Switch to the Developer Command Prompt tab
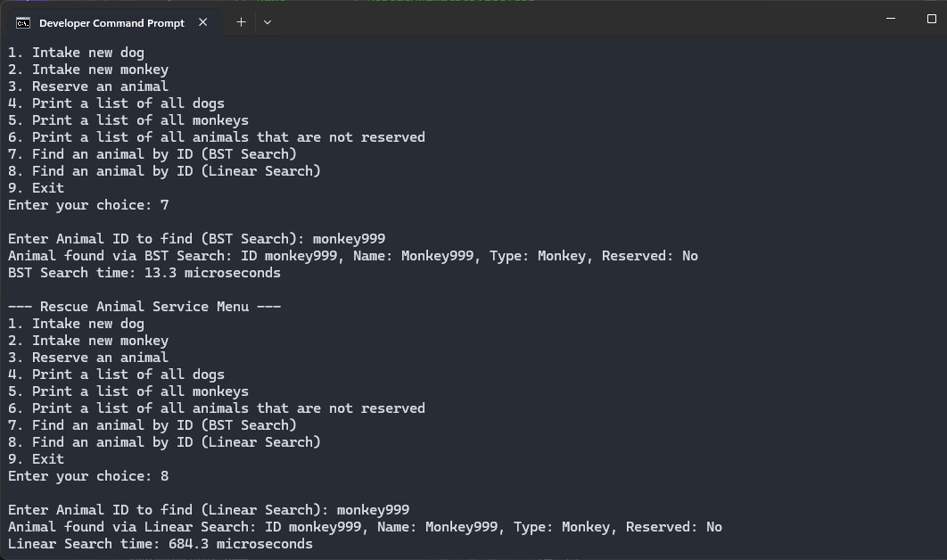This screenshot has height=560, width=947. click(x=111, y=22)
